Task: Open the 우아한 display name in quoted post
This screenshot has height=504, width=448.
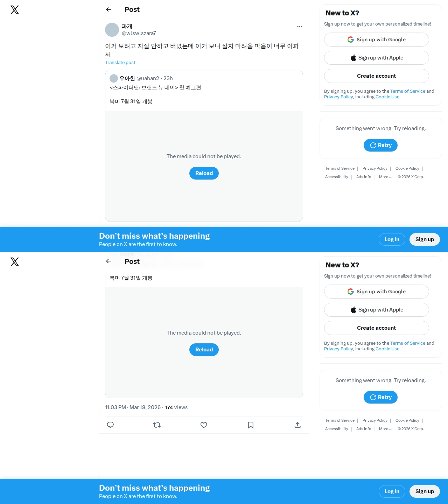Action: pyautogui.click(x=127, y=78)
